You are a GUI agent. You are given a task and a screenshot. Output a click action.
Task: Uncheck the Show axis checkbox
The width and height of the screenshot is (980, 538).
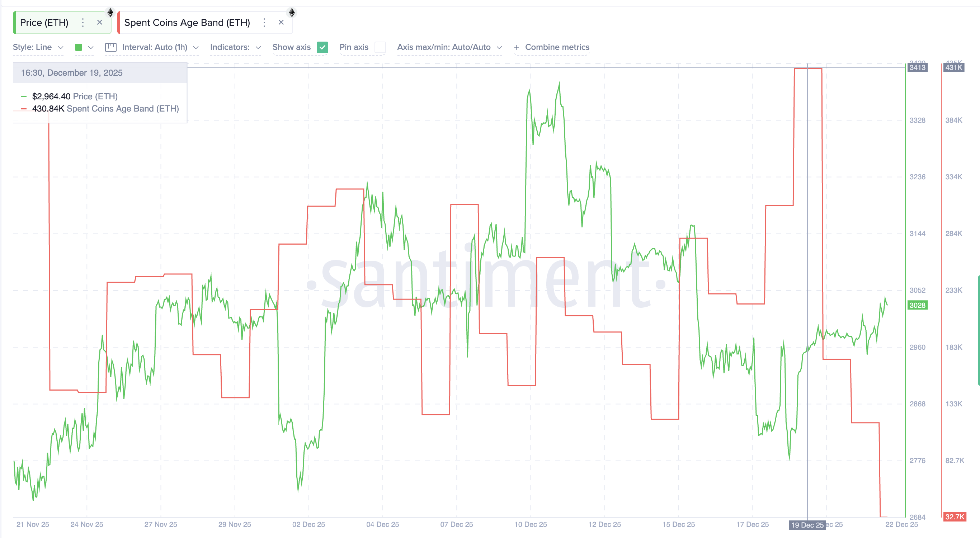click(x=322, y=47)
